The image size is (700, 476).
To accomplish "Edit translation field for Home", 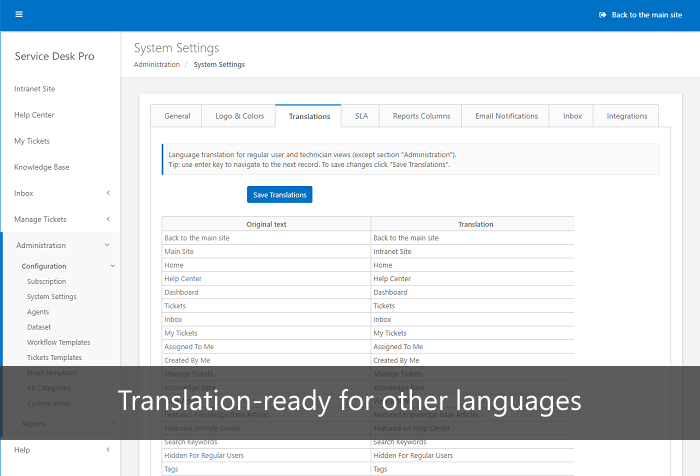I will [472, 265].
